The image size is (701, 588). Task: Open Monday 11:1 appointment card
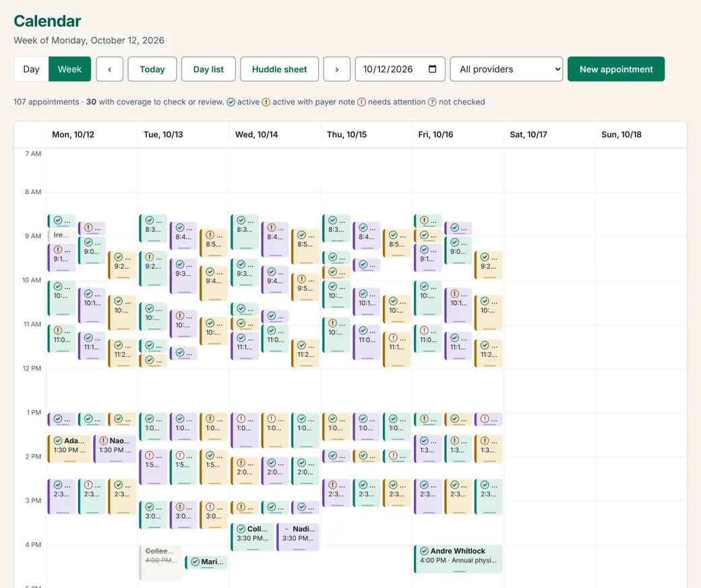(x=92, y=346)
